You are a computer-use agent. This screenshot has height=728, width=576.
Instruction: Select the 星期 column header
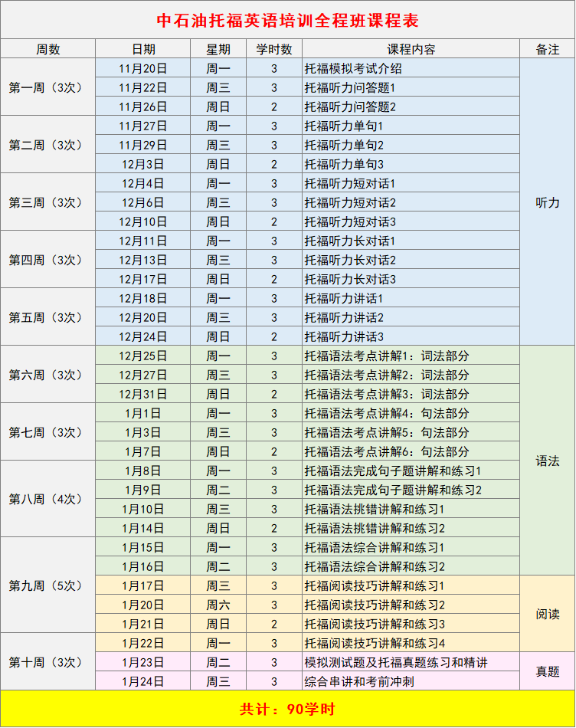(x=218, y=49)
